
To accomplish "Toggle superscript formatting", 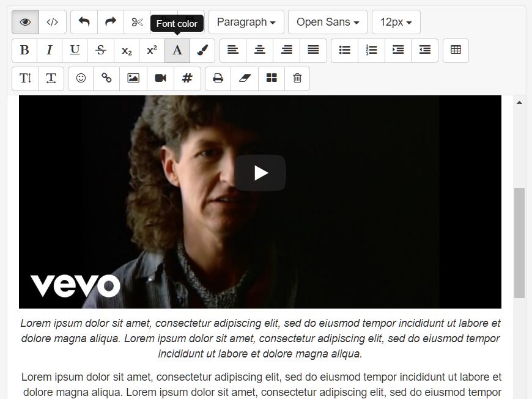I will point(152,50).
